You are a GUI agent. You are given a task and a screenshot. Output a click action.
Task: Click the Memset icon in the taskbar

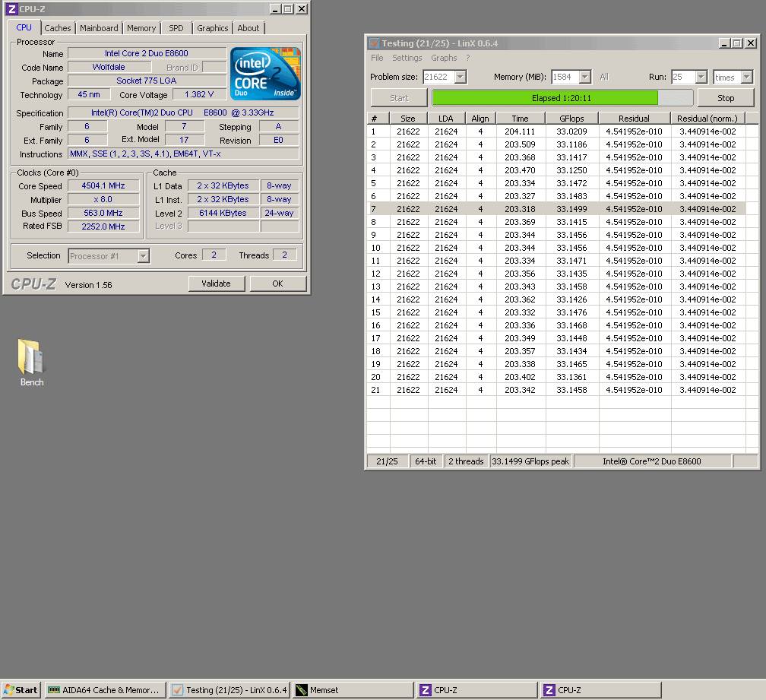point(302,690)
